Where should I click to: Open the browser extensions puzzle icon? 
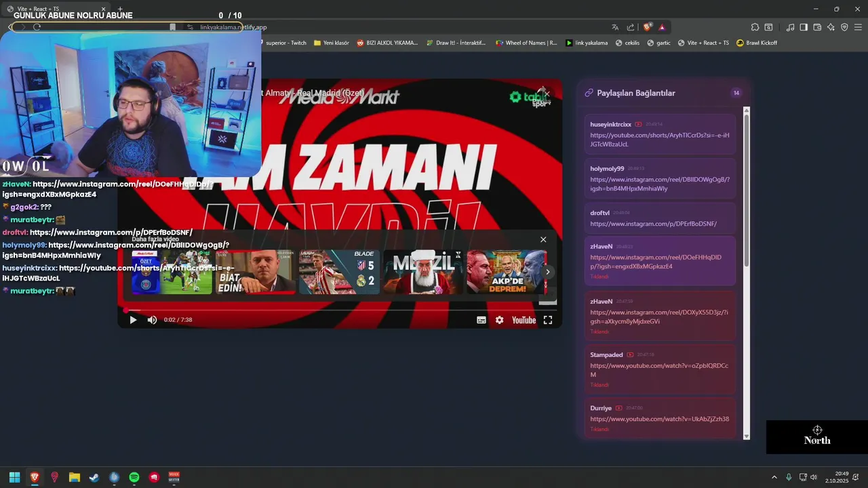[x=755, y=27]
